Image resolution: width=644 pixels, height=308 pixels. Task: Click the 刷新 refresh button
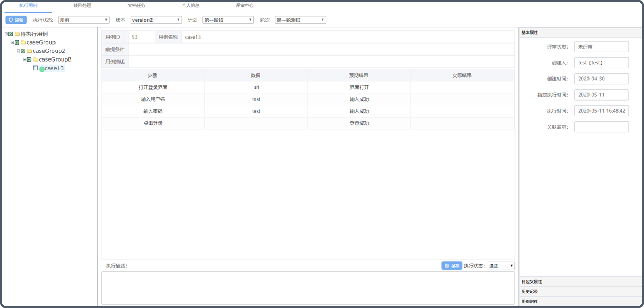coord(16,20)
